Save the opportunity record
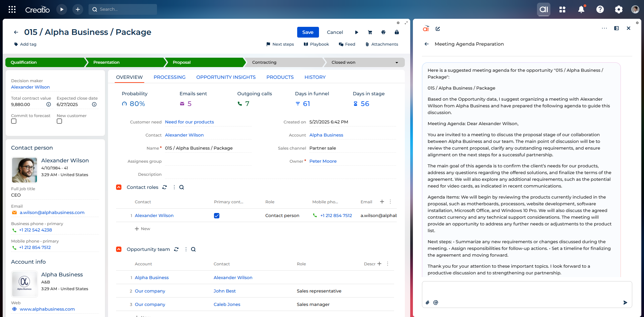Viewport: 644px width, 317px height. tap(308, 32)
